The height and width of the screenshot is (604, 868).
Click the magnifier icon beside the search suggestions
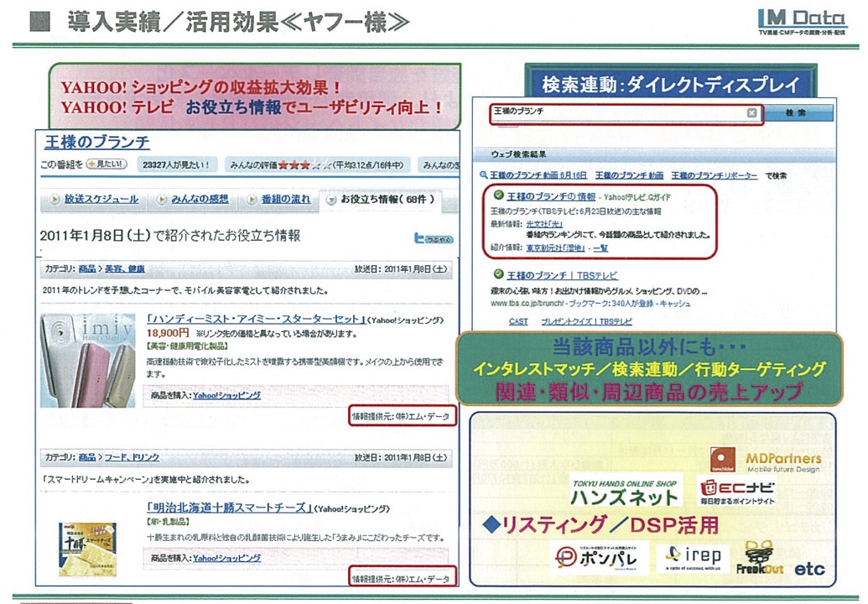click(483, 175)
